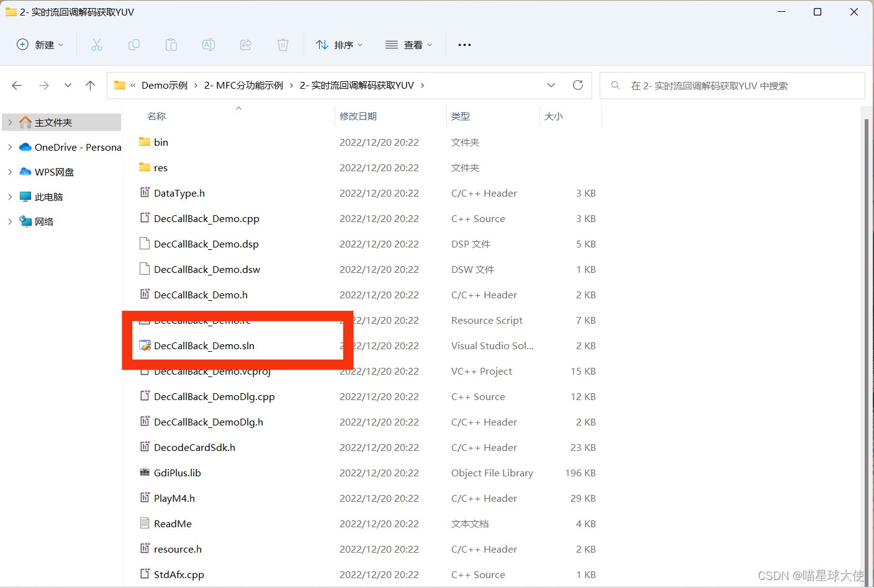The height and width of the screenshot is (588, 874).
Task: Click the file name DecodeCardSdk.h
Action: (194, 447)
